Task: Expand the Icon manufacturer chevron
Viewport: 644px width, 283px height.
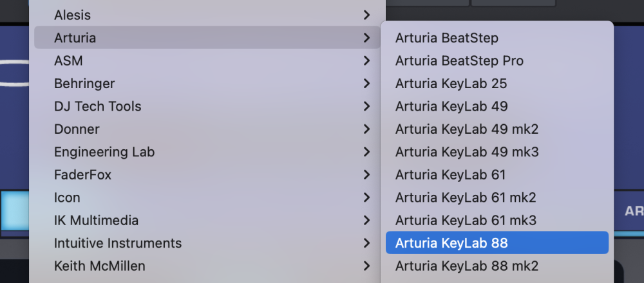Action: (366, 197)
